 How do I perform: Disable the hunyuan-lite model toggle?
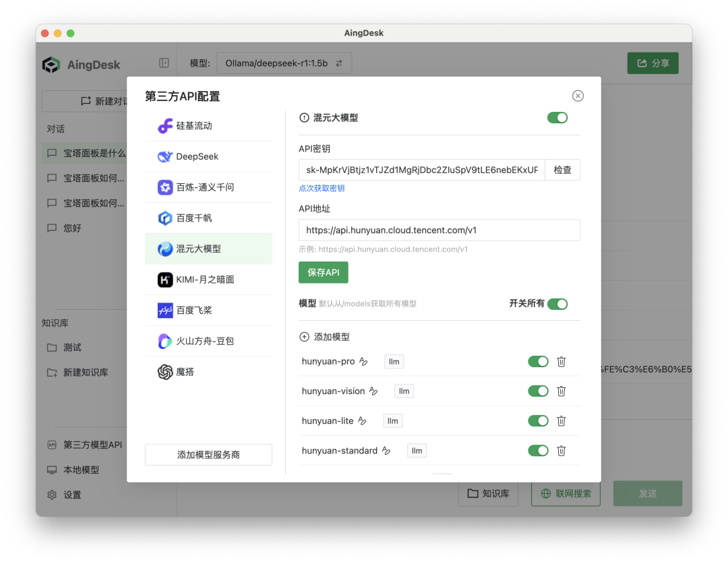[538, 421]
